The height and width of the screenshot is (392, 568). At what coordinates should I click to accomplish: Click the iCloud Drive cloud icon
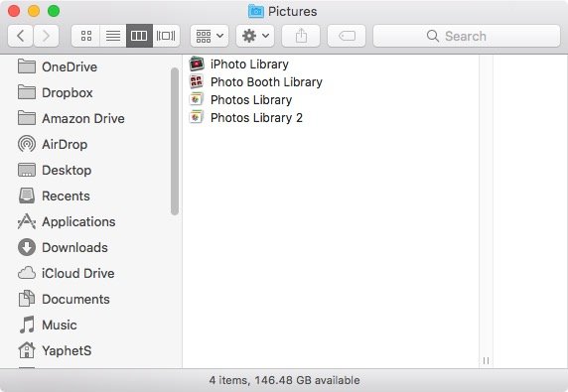click(27, 273)
